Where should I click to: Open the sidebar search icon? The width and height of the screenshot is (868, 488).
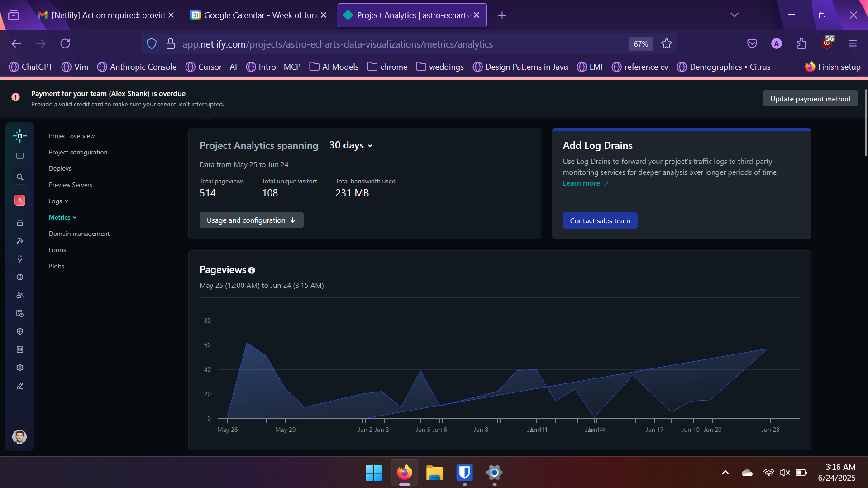(x=20, y=177)
